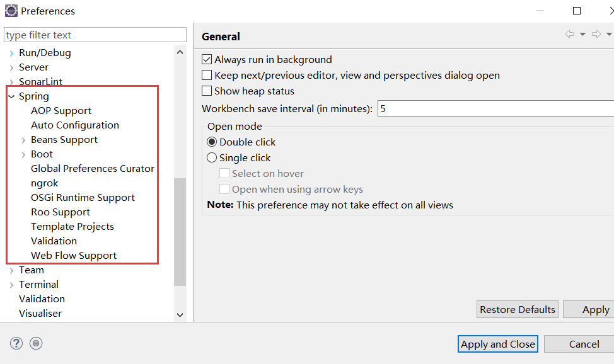This screenshot has height=364, width=614.
Task: Toggle Always run in background checkbox
Action: (207, 59)
